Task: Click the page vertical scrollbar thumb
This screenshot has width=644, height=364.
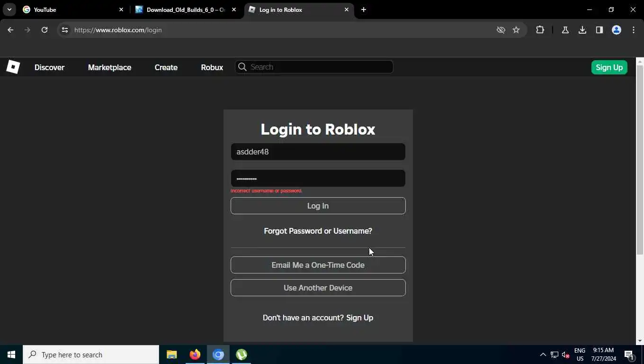Action: (640, 160)
